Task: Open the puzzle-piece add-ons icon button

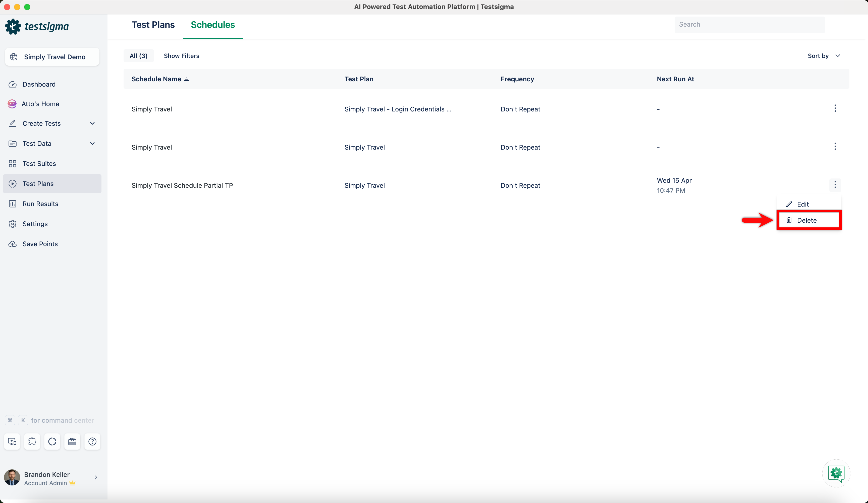Action: (32, 441)
